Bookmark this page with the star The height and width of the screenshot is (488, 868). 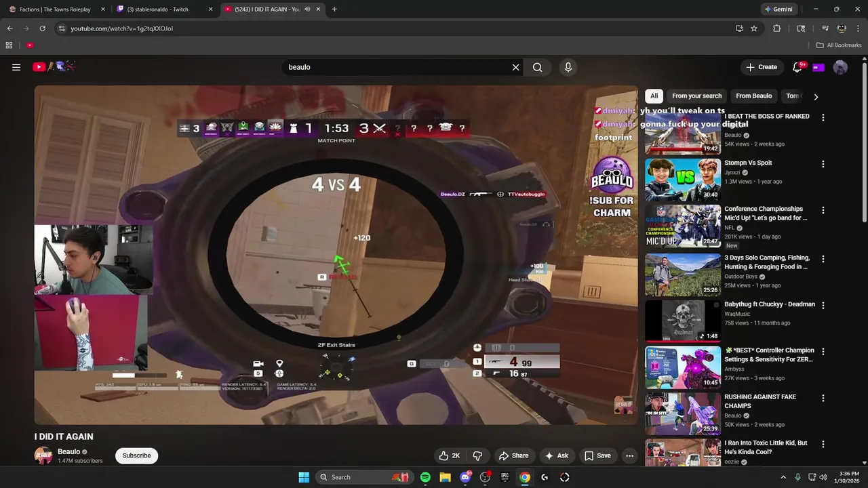754,28
